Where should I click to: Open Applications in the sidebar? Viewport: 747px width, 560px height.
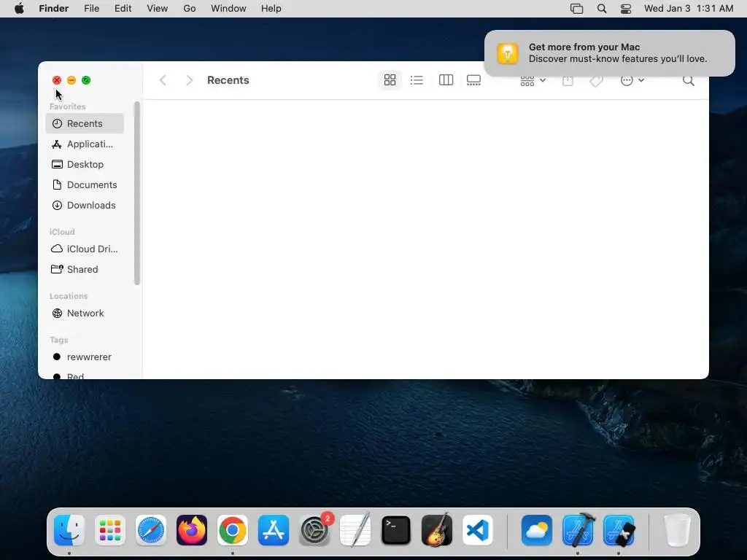[x=85, y=144]
